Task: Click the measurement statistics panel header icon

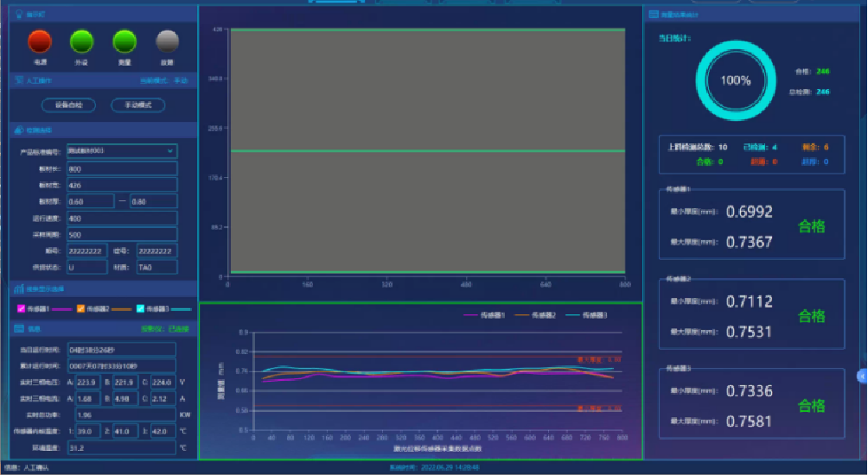Action: pos(653,15)
